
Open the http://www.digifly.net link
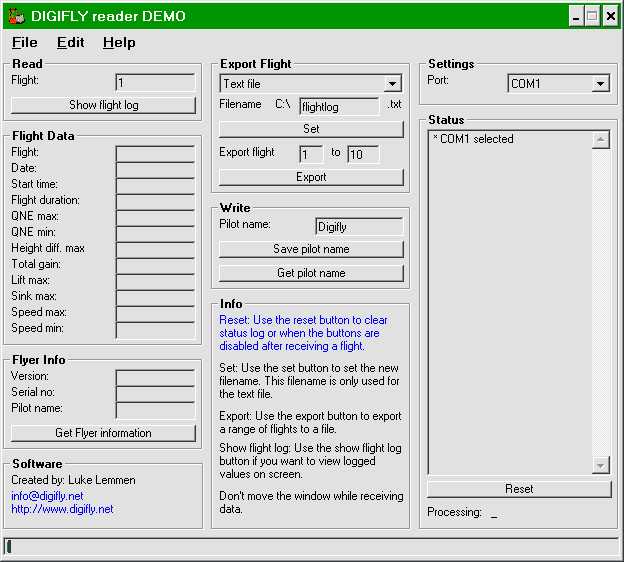coord(62,509)
